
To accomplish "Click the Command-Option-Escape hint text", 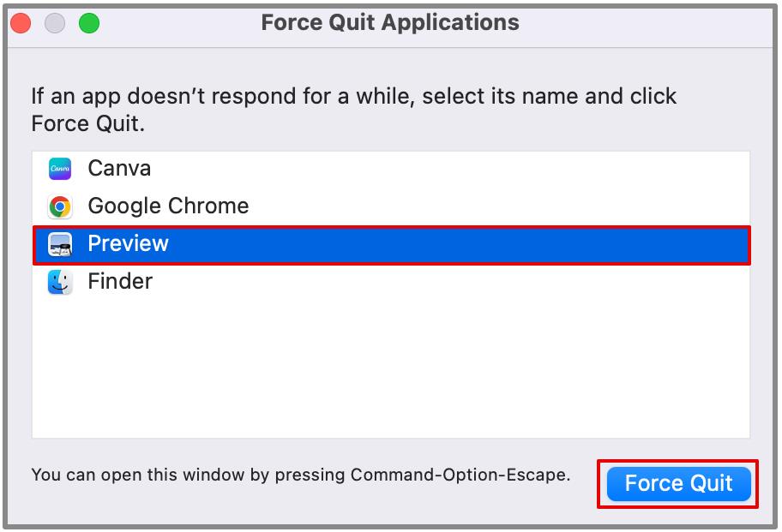I will coord(301,475).
